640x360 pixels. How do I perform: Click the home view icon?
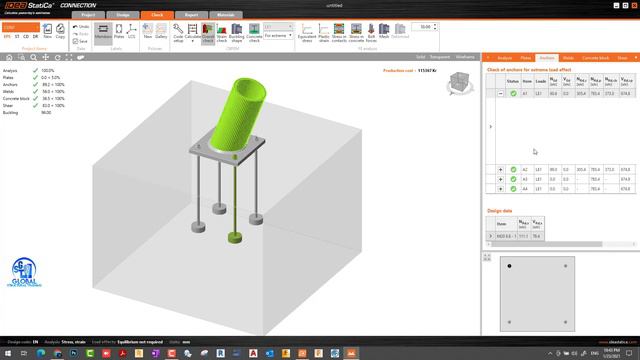(9, 58)
